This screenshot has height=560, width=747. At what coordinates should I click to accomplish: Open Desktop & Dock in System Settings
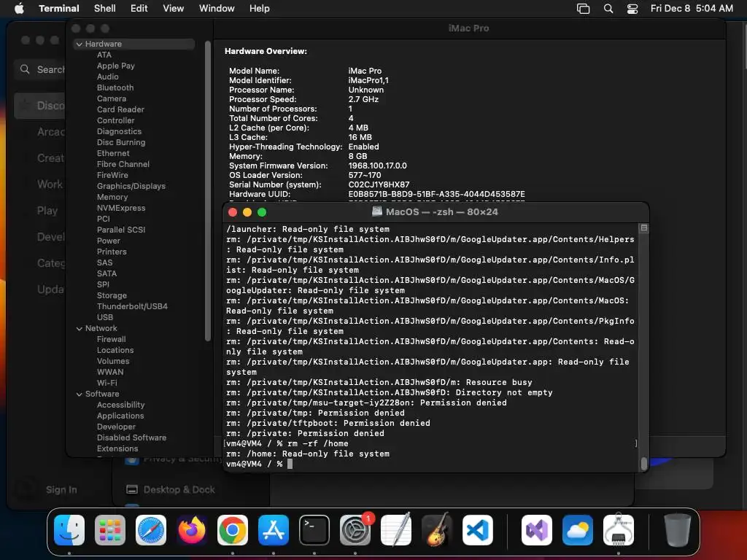[x=179, y=489]
